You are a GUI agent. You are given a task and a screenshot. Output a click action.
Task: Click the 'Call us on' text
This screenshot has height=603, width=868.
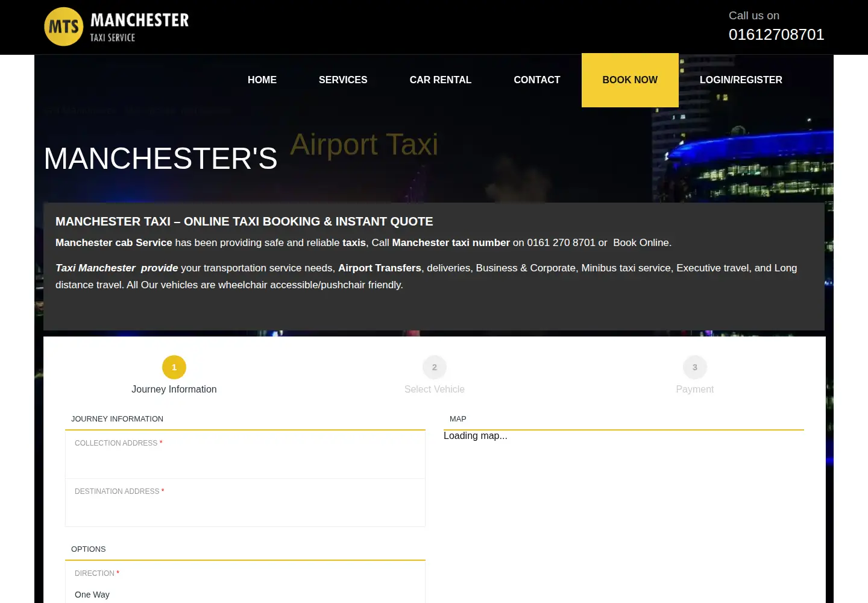pos(754,16)
